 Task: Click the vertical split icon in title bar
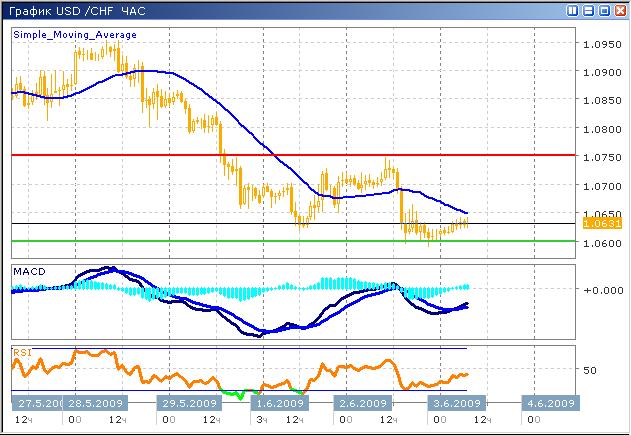pos(572,11)
